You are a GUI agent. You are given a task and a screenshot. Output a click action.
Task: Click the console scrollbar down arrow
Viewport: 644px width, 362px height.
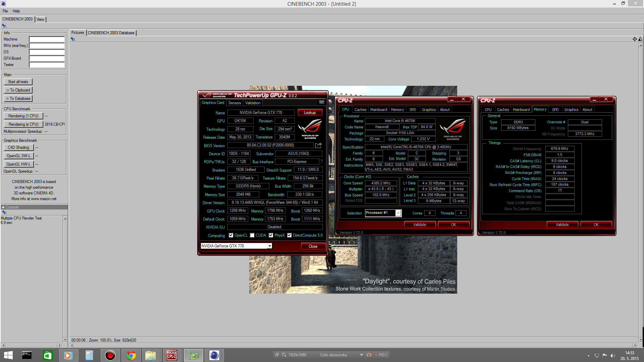coord(65,340)
